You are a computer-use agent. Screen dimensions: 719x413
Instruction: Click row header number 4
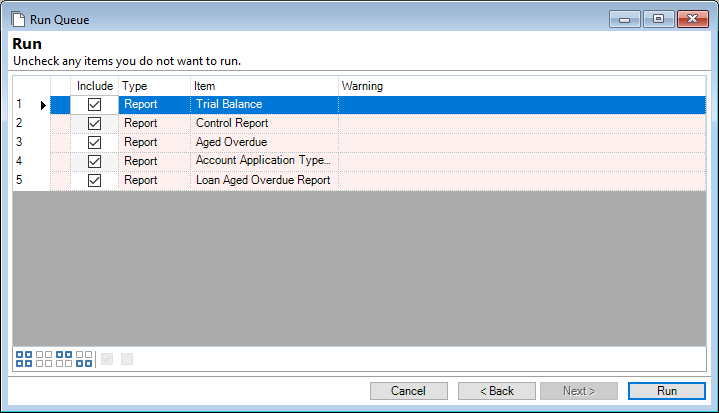coord(31,161)
